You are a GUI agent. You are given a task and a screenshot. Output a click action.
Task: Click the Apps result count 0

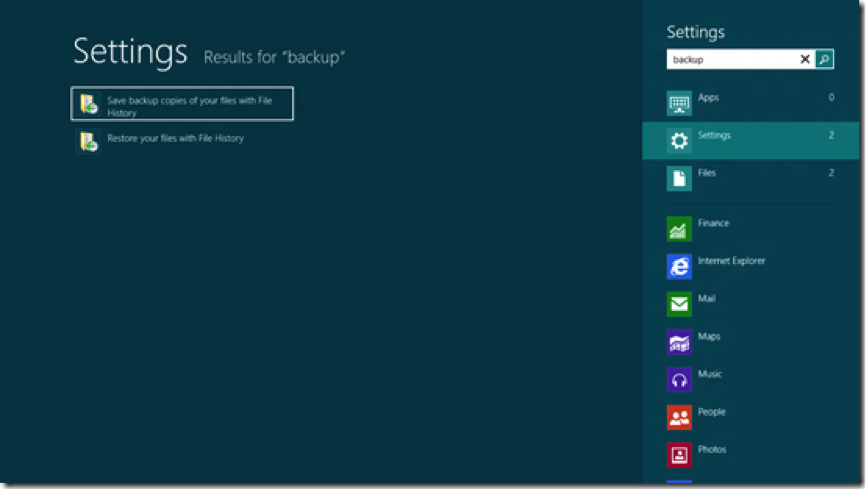[x=831, y=97]
